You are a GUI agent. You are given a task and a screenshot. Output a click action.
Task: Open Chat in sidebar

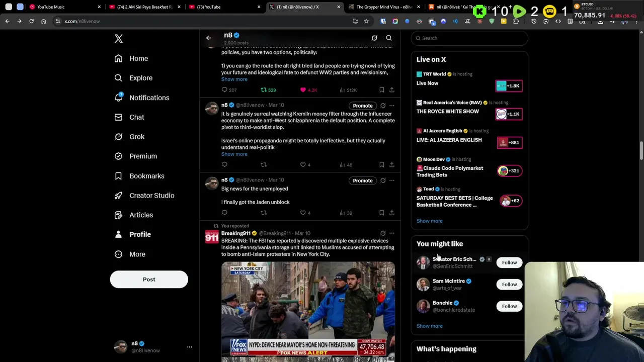tap(129, 117)
